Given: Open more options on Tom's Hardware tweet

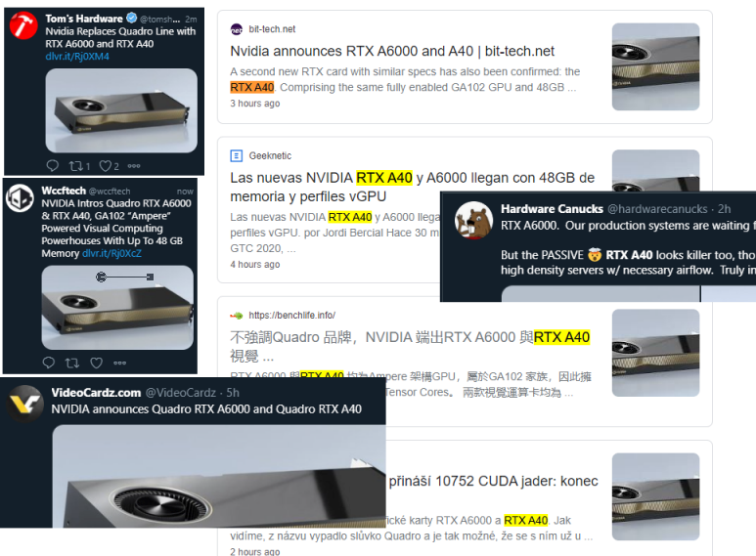Looking at the screenshot, I should click(x=134, y=166).
